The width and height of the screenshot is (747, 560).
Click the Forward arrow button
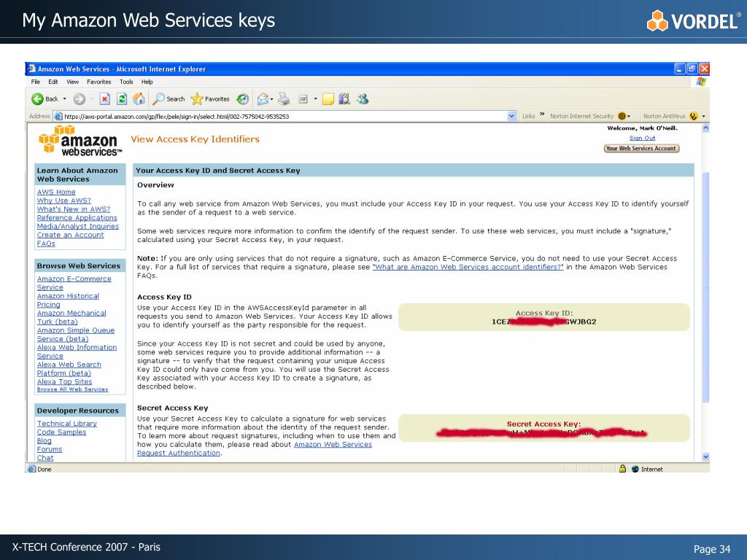[x=80, y=99]
